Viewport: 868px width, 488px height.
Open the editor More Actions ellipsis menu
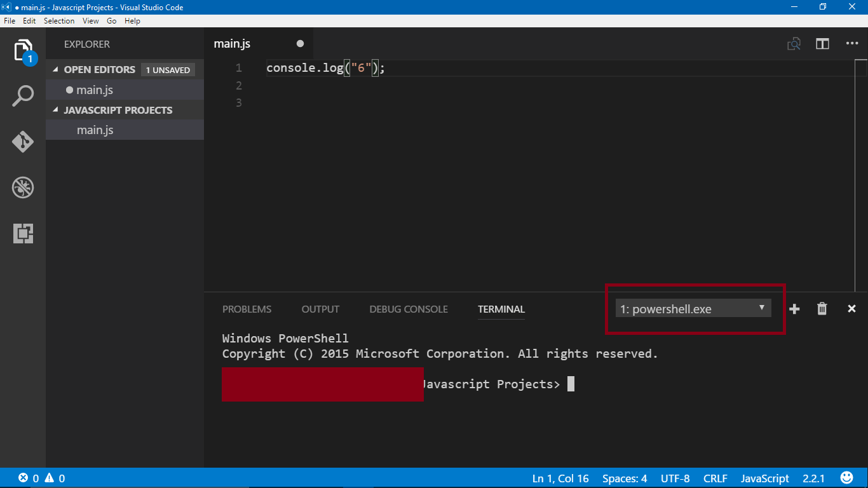pos(852,44)
